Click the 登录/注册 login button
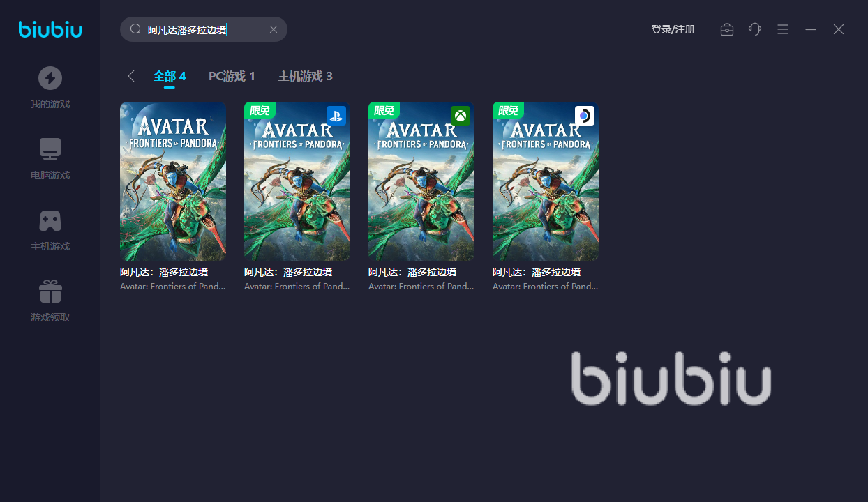The height and width of the screenshot is (502, 868). (x=673, y=29)
